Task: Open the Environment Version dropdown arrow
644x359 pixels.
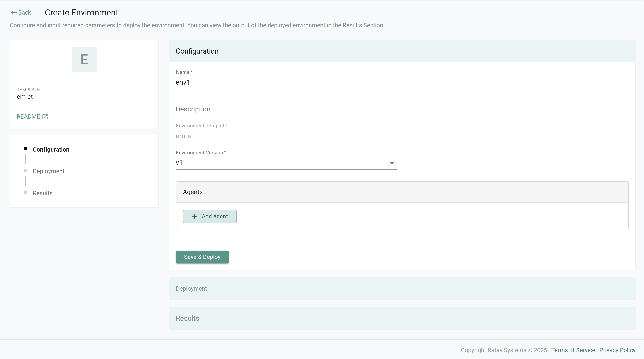Action: 392,163
